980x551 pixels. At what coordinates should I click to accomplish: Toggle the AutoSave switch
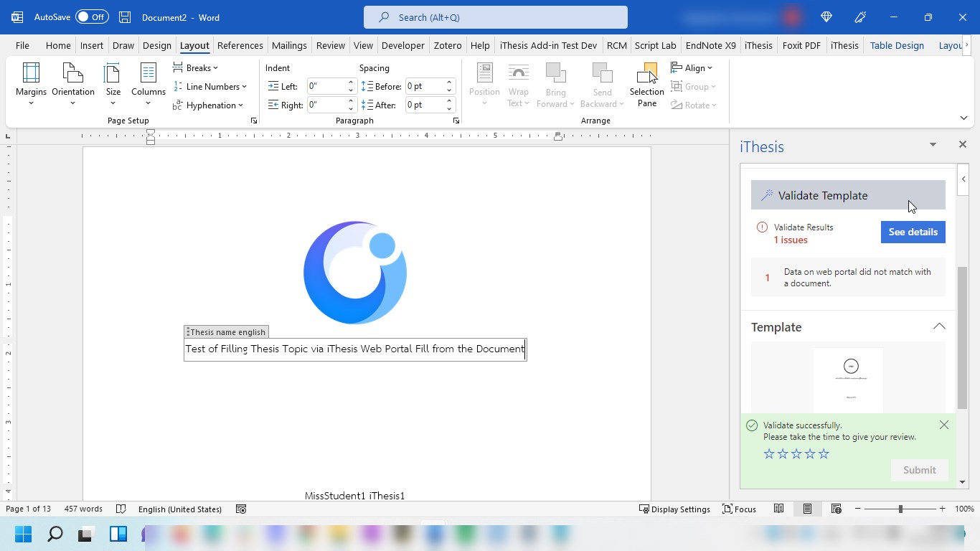(91, 17)
